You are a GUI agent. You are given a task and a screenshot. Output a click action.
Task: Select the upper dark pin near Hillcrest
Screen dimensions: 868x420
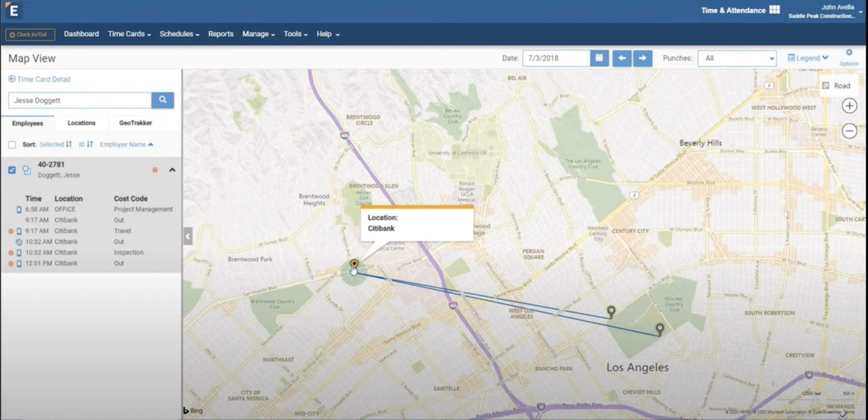click(x=611, y=312)
